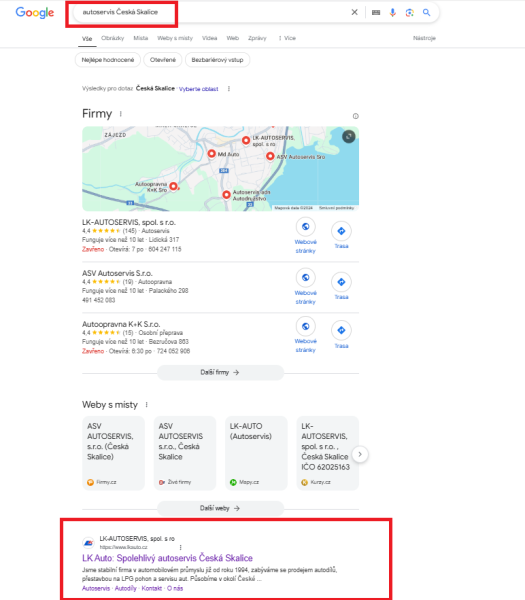Open website icon for ASV Autoservis listing
This screenshot has width=525, height=600.
click(x=305, y=277)
